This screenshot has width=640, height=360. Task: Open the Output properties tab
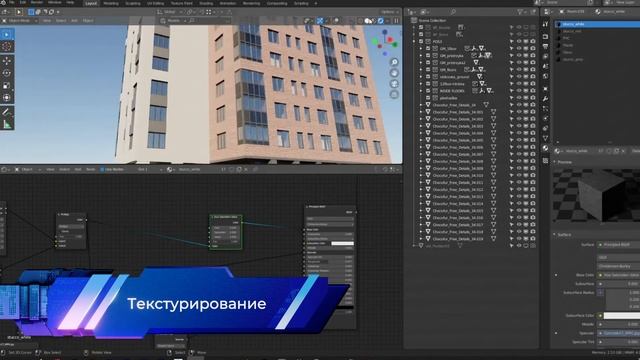(x=546, y=46)
